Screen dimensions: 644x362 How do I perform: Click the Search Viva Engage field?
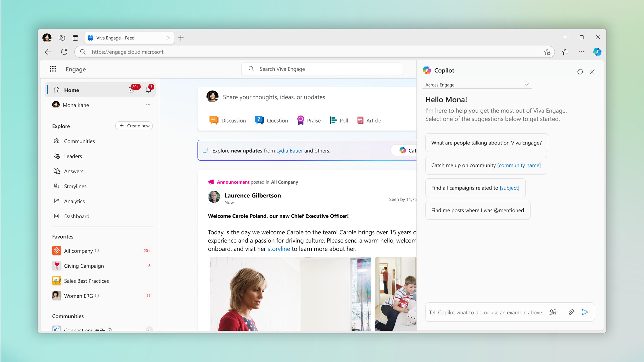pyautogui.click(x=322, y=69)
